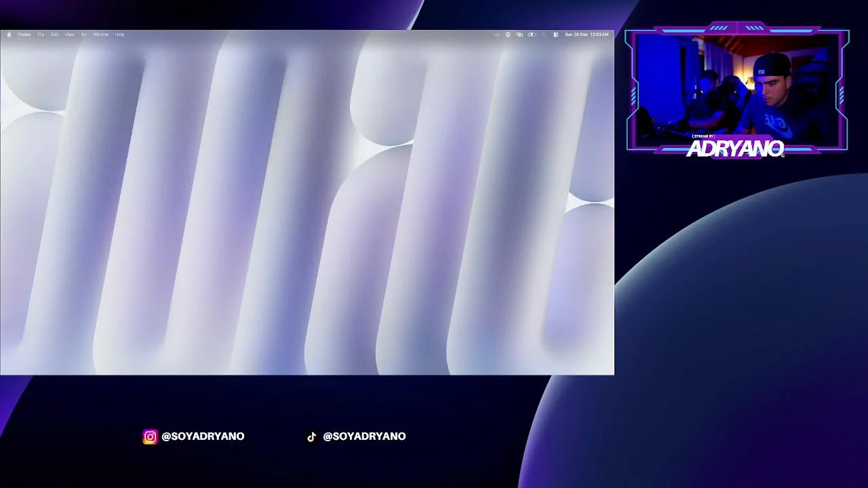This screenshot has height=488, width=868.
Task: Click the battery status icon
Action: pos(532,35)
